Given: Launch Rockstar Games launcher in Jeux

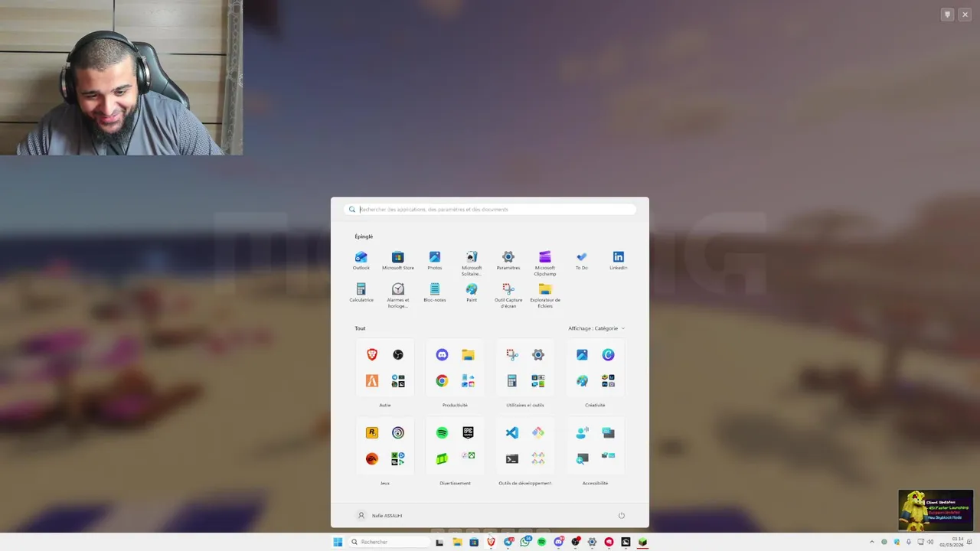Looking at the screenshot, I should pos(372,432).
